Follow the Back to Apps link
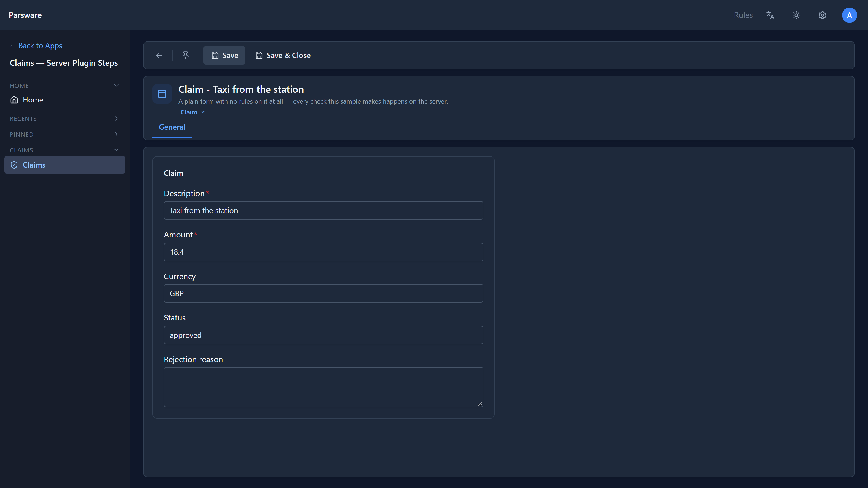The image size is (868, 488). [x=36, y=46]
